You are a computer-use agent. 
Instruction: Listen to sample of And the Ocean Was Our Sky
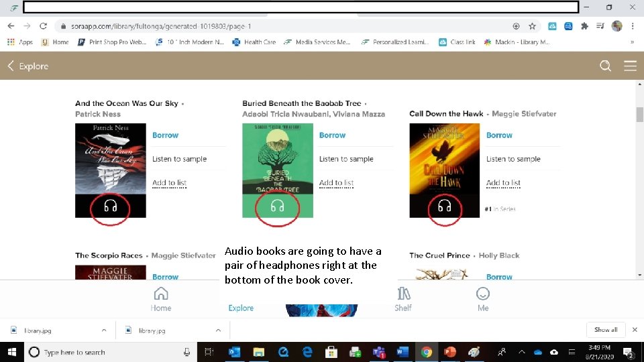180,159
